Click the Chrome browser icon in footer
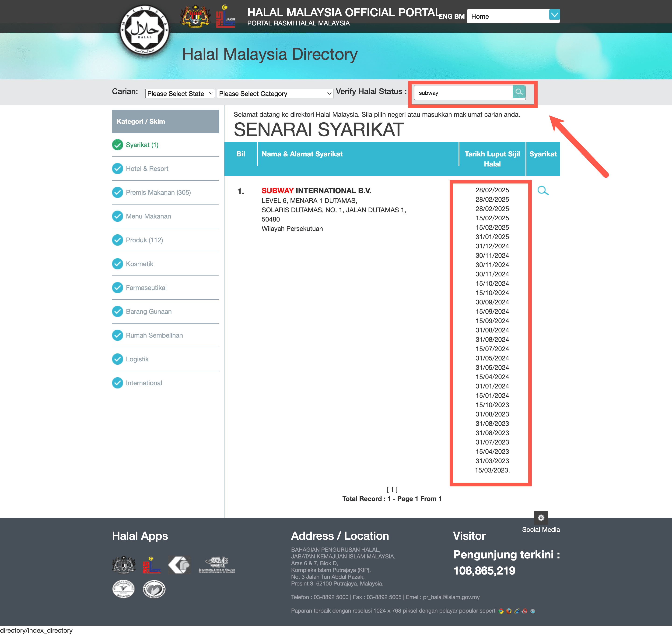This screenshot has width=672, height=635. coord(501,611)
